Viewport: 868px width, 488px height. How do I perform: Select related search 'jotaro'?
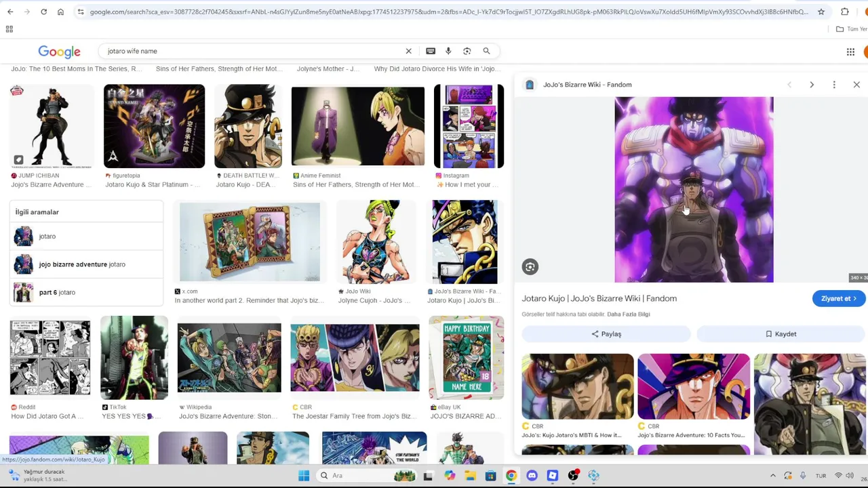[86, 236]
